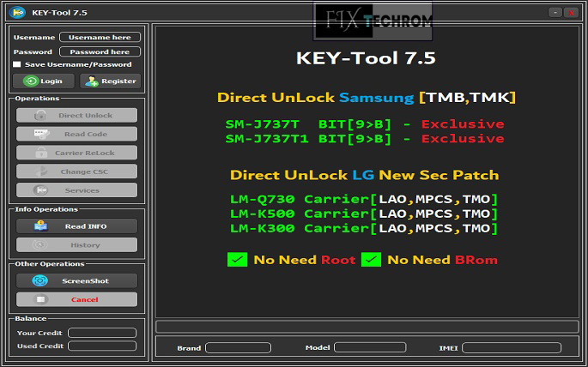Choose Carrier ReLock operation
The height and width of the screenshot is (367, 588).
76,153
